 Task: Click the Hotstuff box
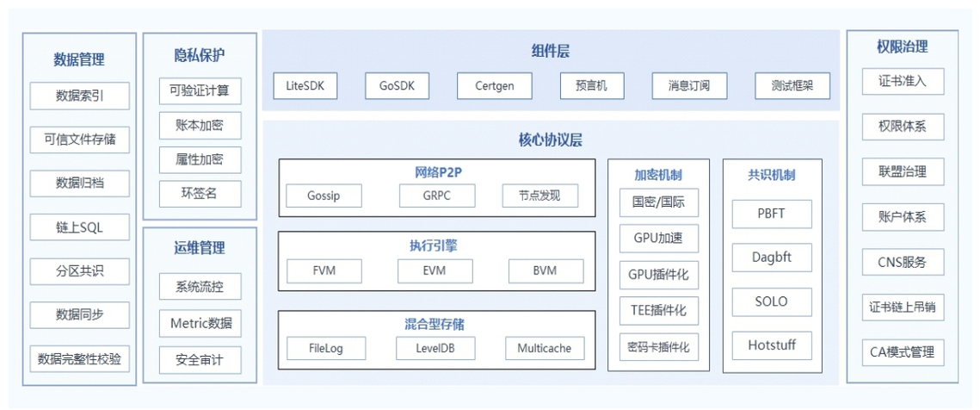pyautogui.click(x=772, y=345)
